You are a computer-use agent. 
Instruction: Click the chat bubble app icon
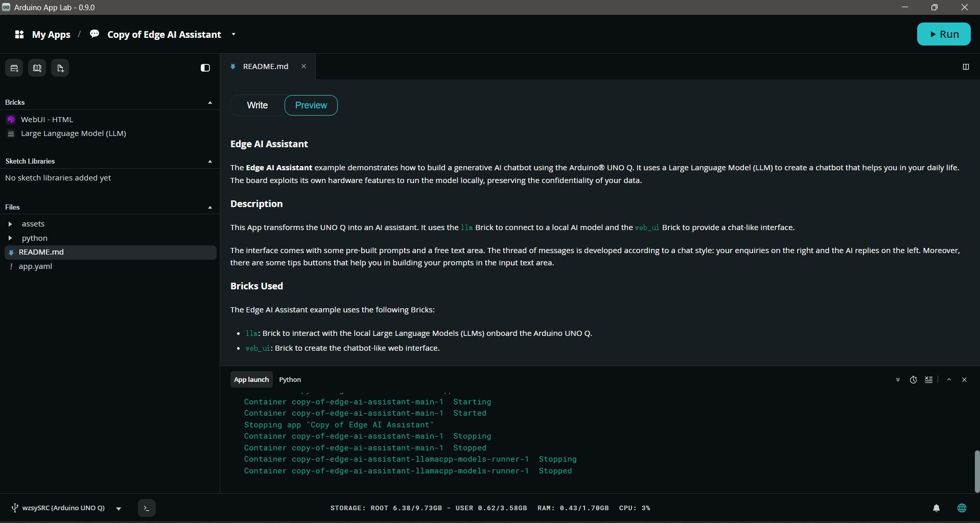95,34
